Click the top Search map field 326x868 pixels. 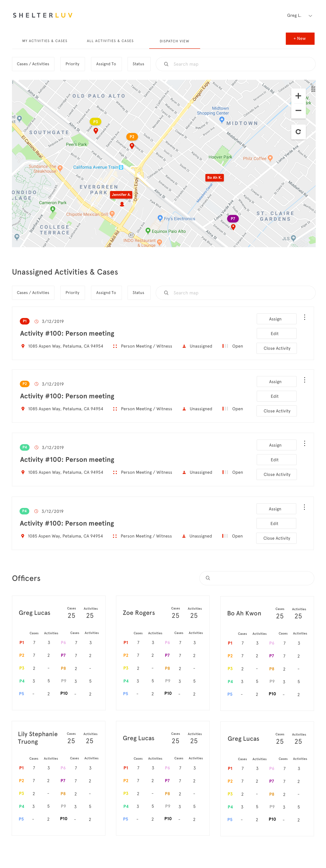[236, 64]
